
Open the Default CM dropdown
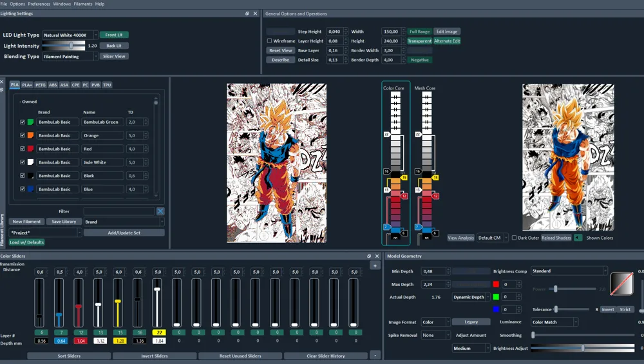pos(493,238)
